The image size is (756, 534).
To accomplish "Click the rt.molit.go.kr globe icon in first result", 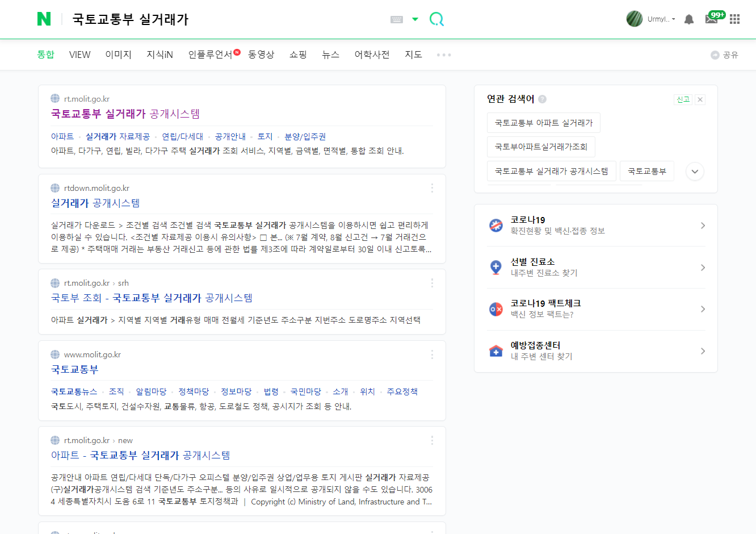I will pos(55,98).
